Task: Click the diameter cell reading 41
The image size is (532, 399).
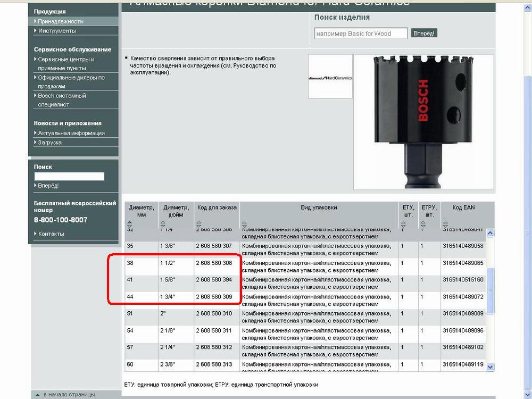Action: 130,280
